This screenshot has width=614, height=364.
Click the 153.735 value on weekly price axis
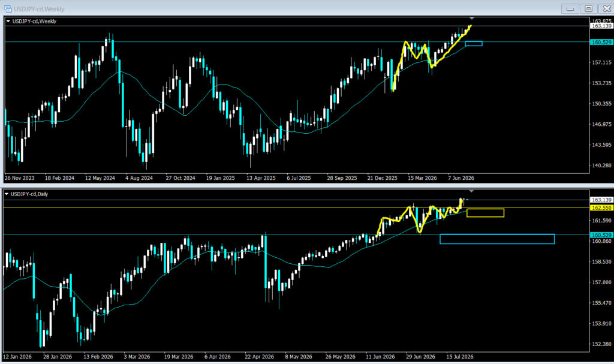click(x=602, y=83)
